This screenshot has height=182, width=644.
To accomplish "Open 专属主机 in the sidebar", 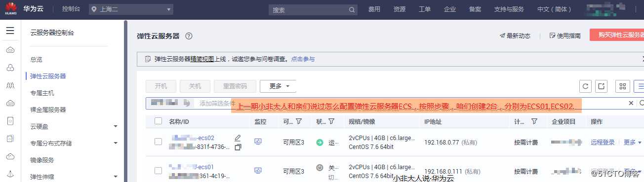I will 42,93.
